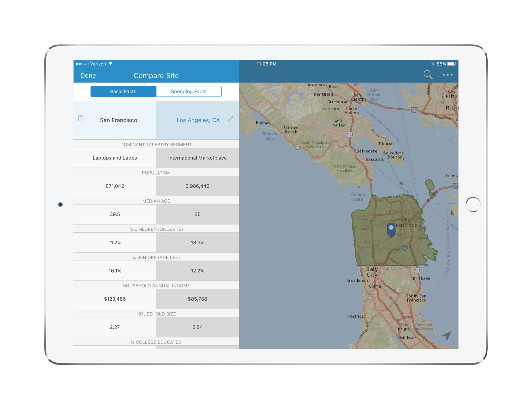Tap the Interstate 580 shield on map
Screen dimensions: 532x409
coord(414,110)
